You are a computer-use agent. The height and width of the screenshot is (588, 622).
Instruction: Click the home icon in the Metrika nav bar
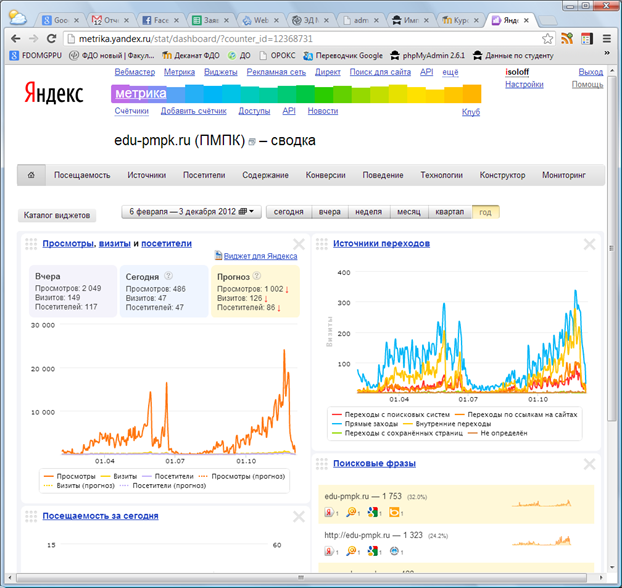click(31, 175)
